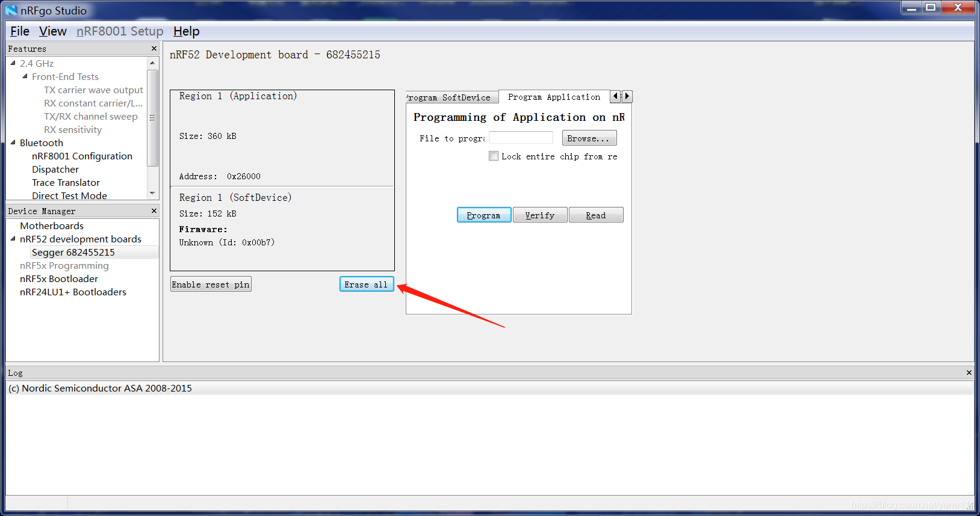Screen dimensions: 980x516
Task: Select nRF5x Bootloader item
Action: point(59,278)
